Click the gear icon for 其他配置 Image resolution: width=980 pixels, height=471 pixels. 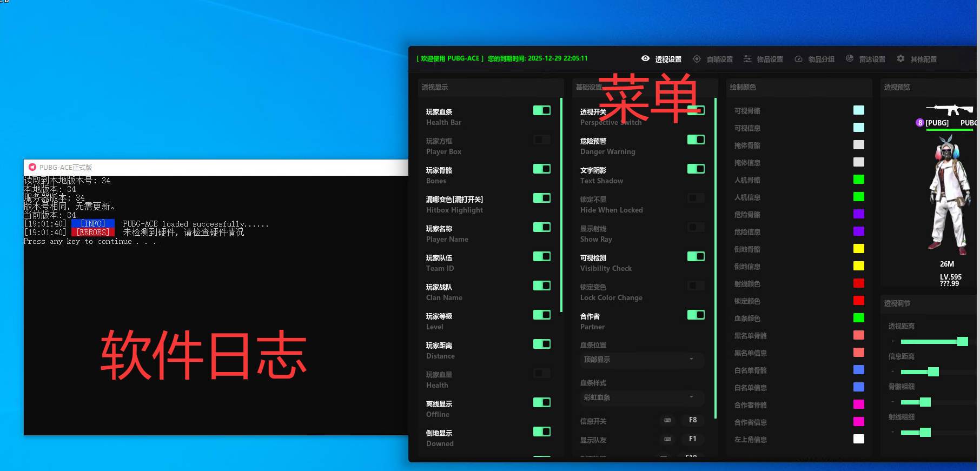(900, 58)
